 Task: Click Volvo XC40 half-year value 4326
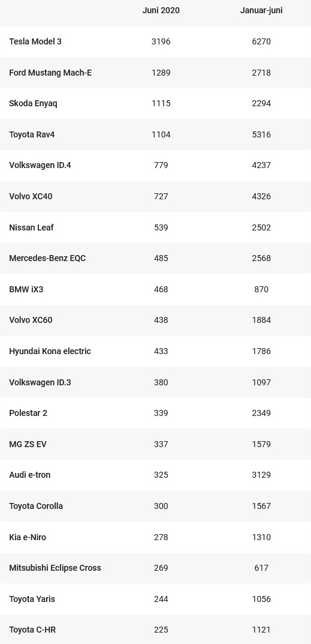pos(261,196)
